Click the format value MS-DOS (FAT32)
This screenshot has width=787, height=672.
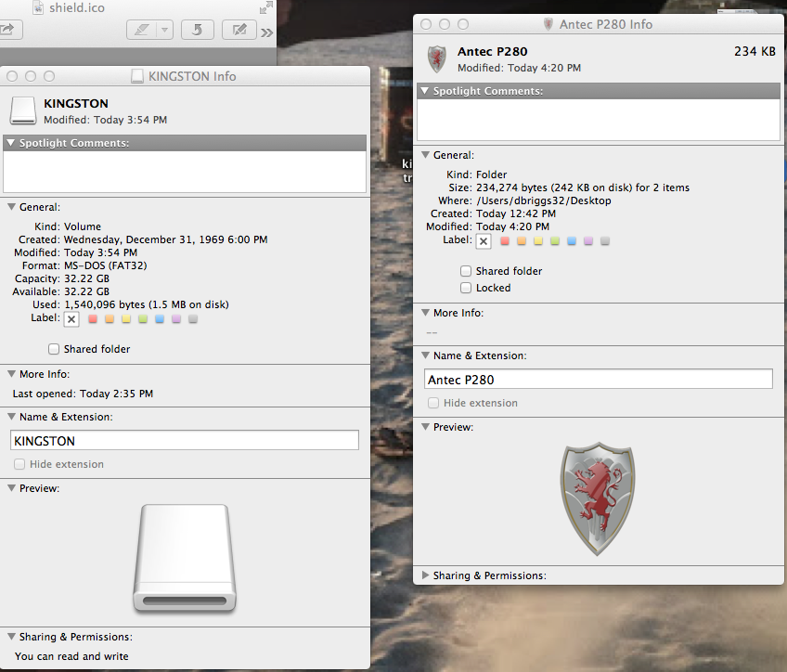coord(106,265)
